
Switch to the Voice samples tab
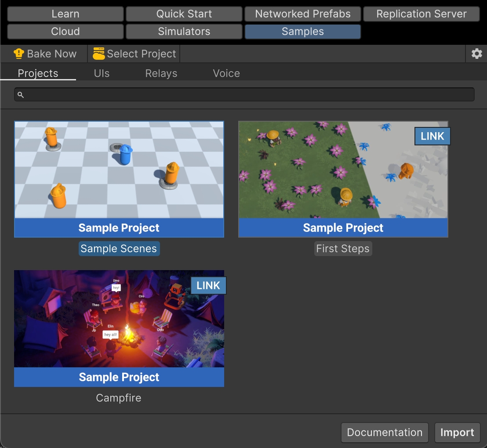pyautogui.click(x=226, y=73)
